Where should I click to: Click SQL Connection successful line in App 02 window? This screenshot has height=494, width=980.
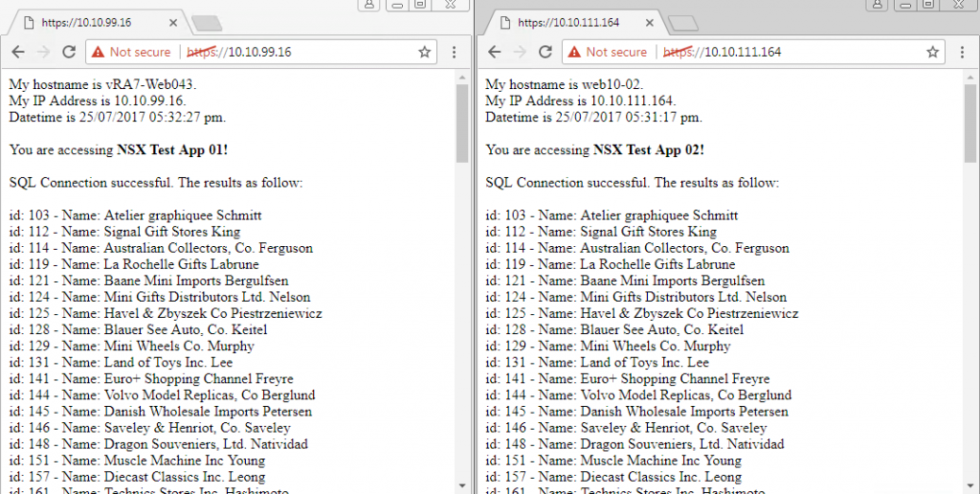(x=632, y=183)
